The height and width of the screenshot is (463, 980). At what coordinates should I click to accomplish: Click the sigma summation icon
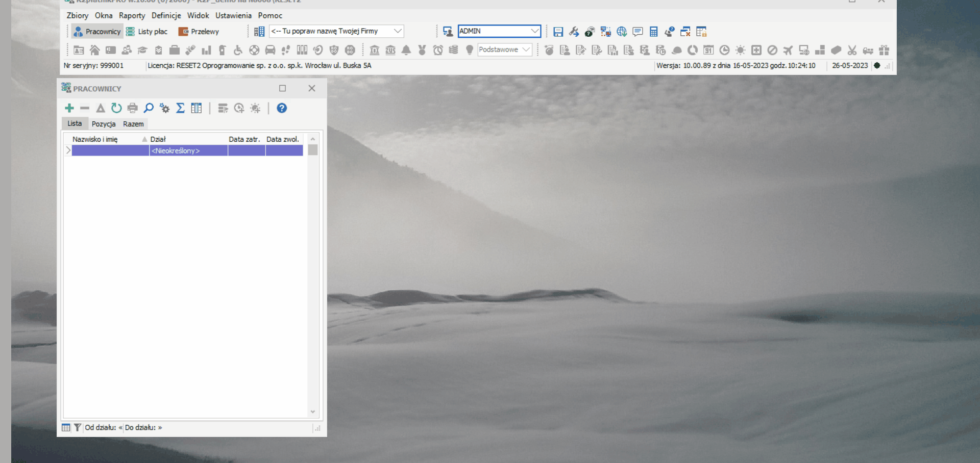coord(180,108)
